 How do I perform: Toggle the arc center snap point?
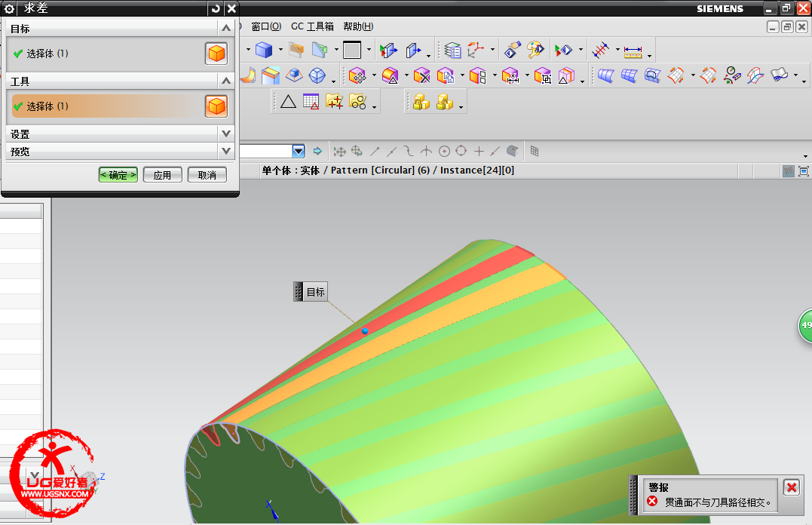click(444, 152)
